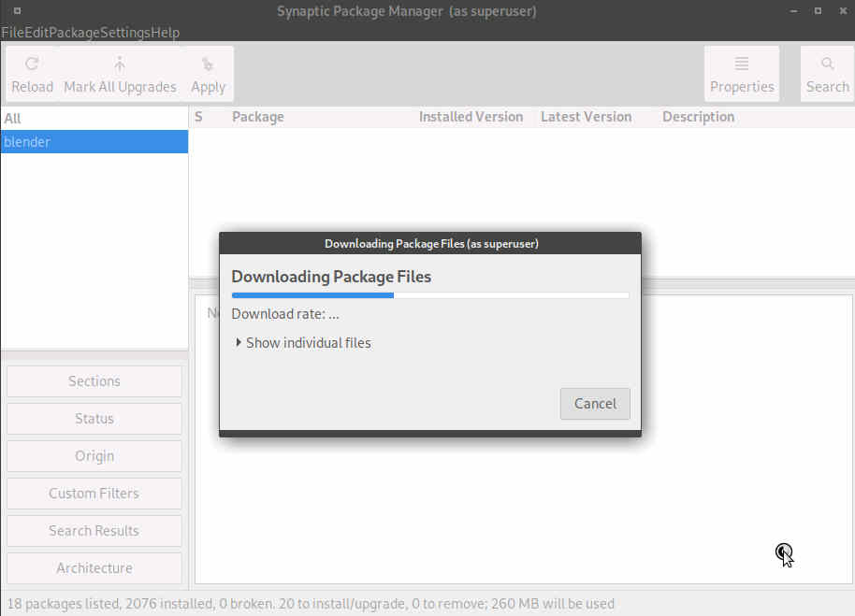Click the Apply toolbar icon
This screenshot has height=616, width=855.
click(x=208, y=74)
